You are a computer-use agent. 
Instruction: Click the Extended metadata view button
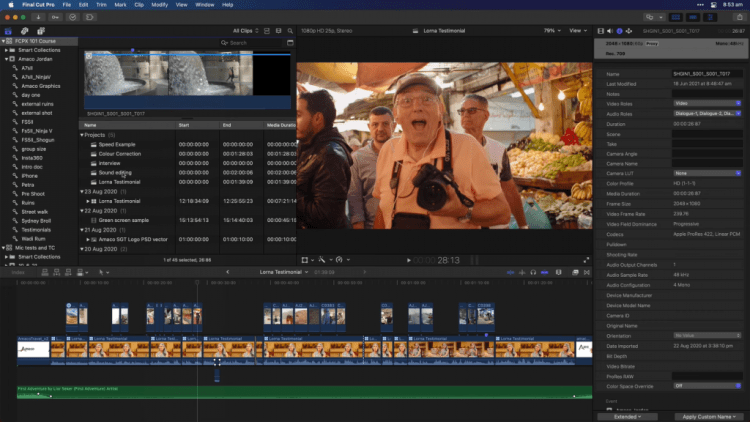(x=629, y=416)
